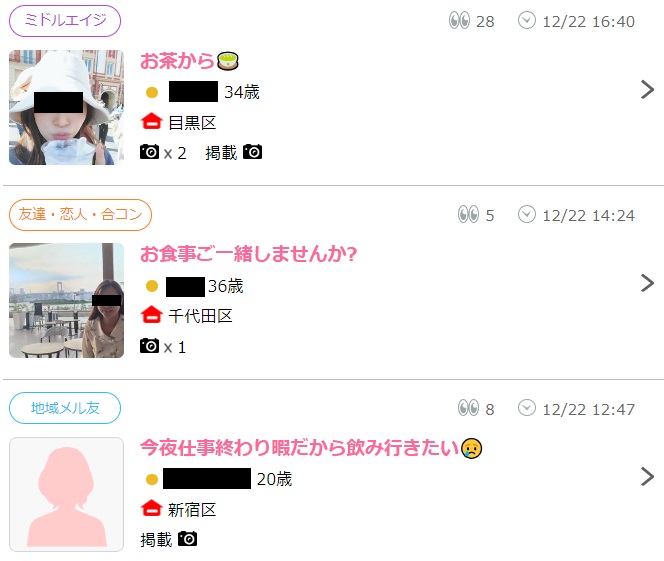This screenshot has height=561, width=664.
Task: Click the camera icon after 掲載 in the last post
Action: [x=188, y=539]
